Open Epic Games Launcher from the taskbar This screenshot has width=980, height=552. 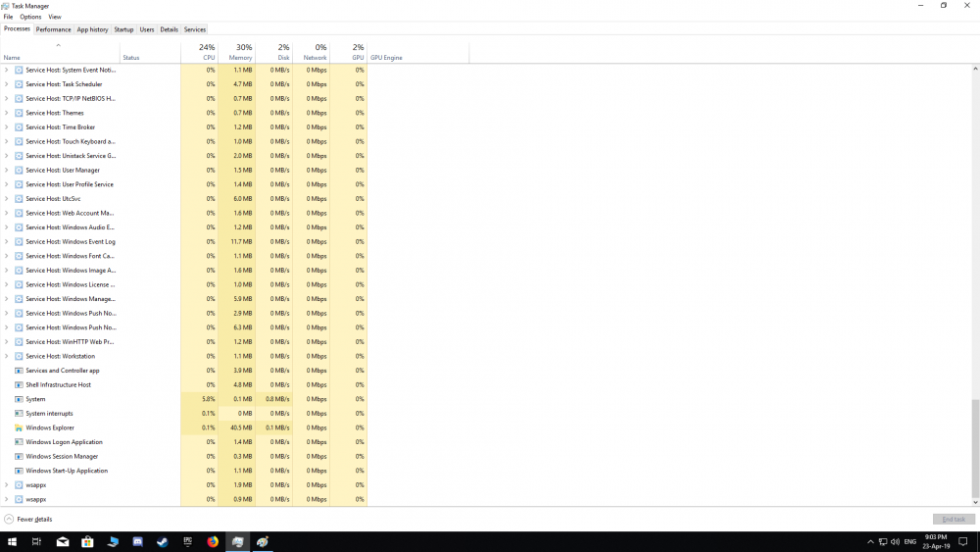tap(187, 541)
